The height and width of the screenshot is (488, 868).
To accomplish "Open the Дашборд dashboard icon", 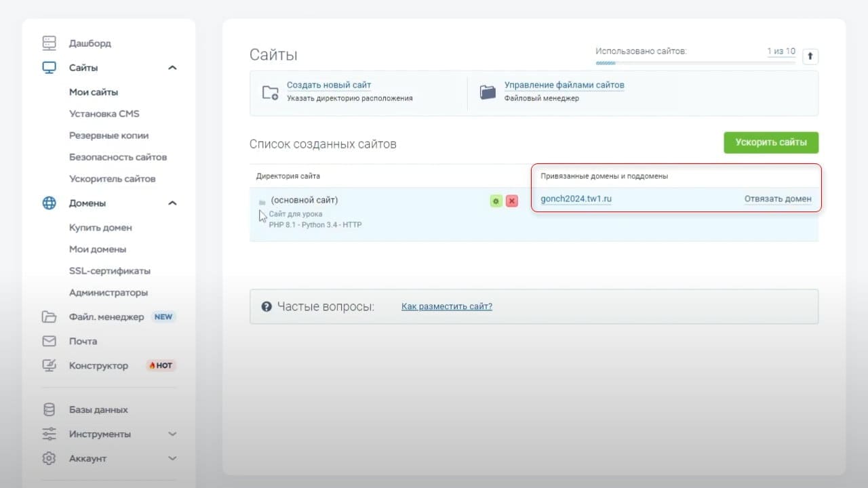I will (49, 43).
